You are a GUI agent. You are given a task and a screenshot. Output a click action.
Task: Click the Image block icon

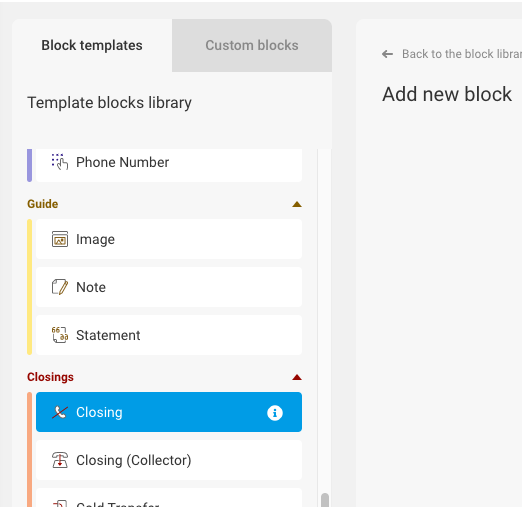pos(60,239)
